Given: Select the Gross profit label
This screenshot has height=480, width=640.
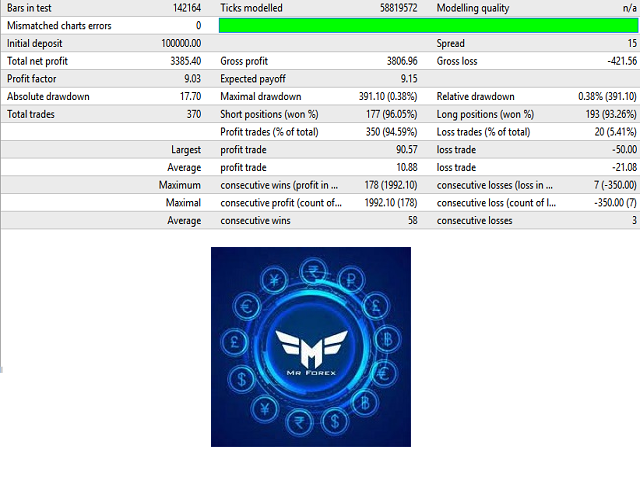Looking at the screenshot, I should (x=244, y=61).
